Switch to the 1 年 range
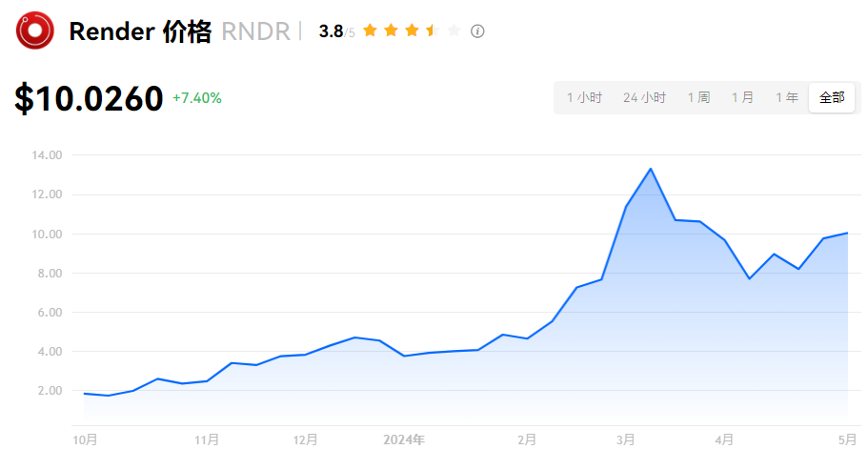 (786, 97)
